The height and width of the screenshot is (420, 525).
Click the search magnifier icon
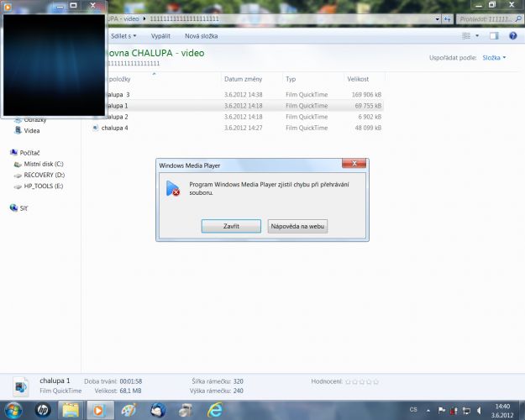point(518,19)
